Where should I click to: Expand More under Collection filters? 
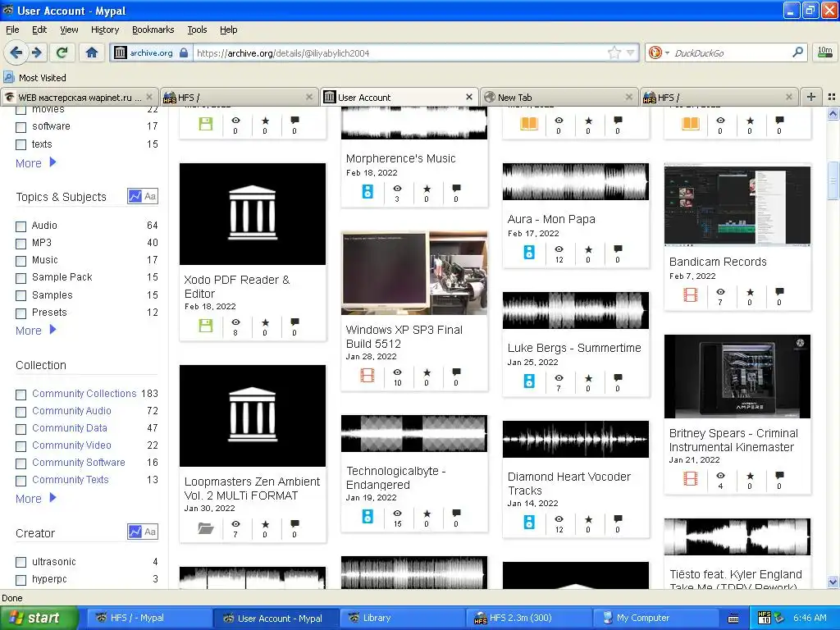tap(36, 498)
